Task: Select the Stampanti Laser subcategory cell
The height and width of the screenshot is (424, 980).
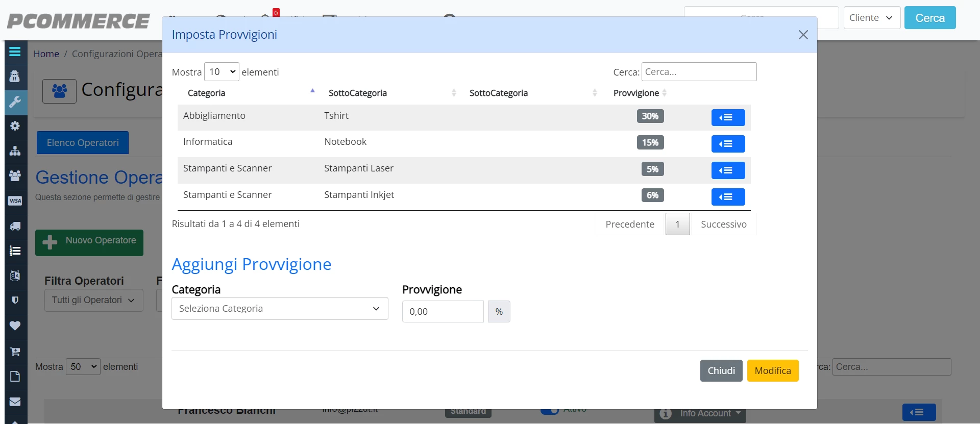Action: click(x=359, y=168)
